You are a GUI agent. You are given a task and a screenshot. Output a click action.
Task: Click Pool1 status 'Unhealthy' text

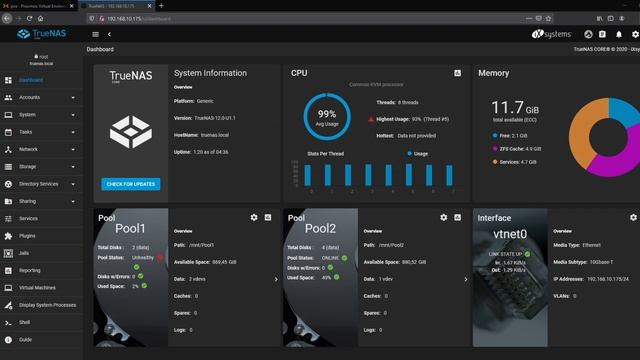click(142, 258)
